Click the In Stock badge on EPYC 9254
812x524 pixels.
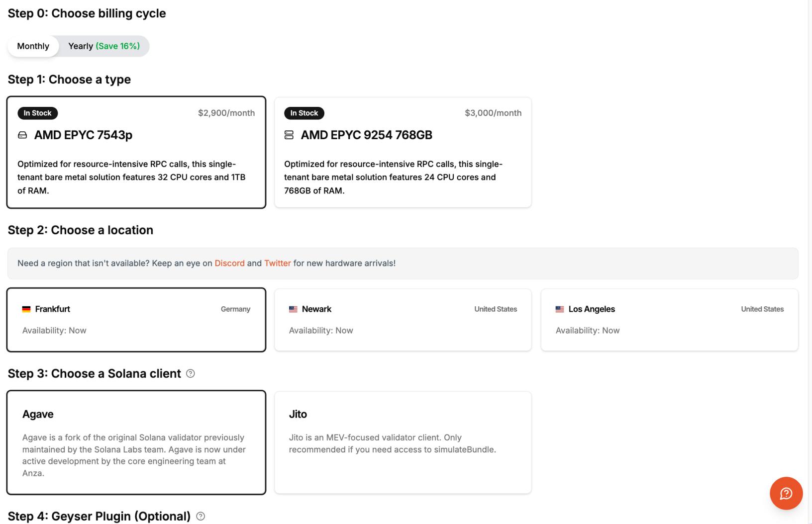point(304,113)
